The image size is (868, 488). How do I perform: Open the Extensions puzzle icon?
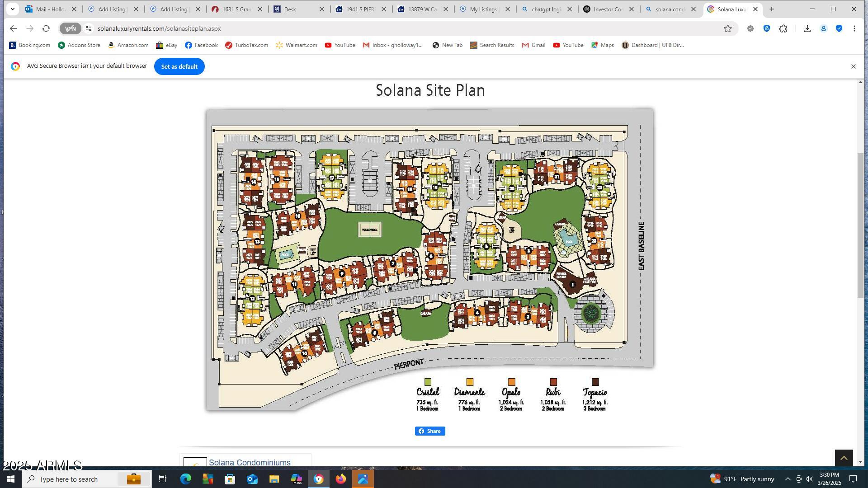(x=783, y=28)
